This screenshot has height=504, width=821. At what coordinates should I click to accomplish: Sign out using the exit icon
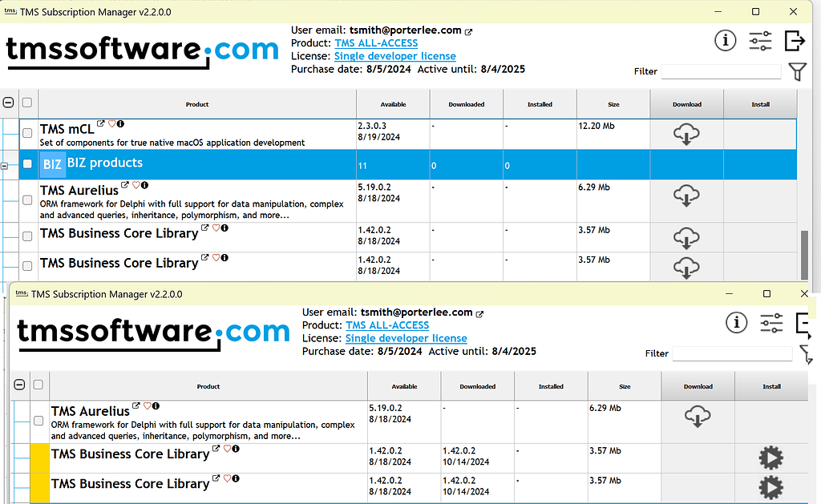pos(795,40)
